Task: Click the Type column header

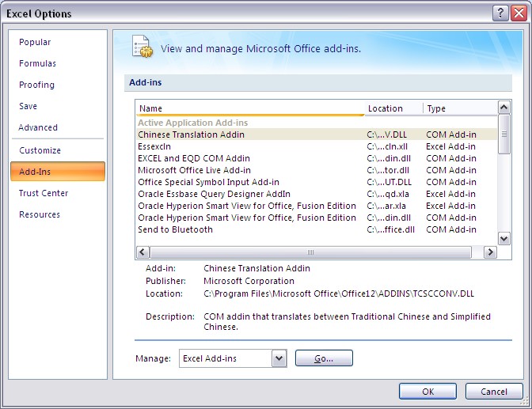Action: (x=459, y=108)
